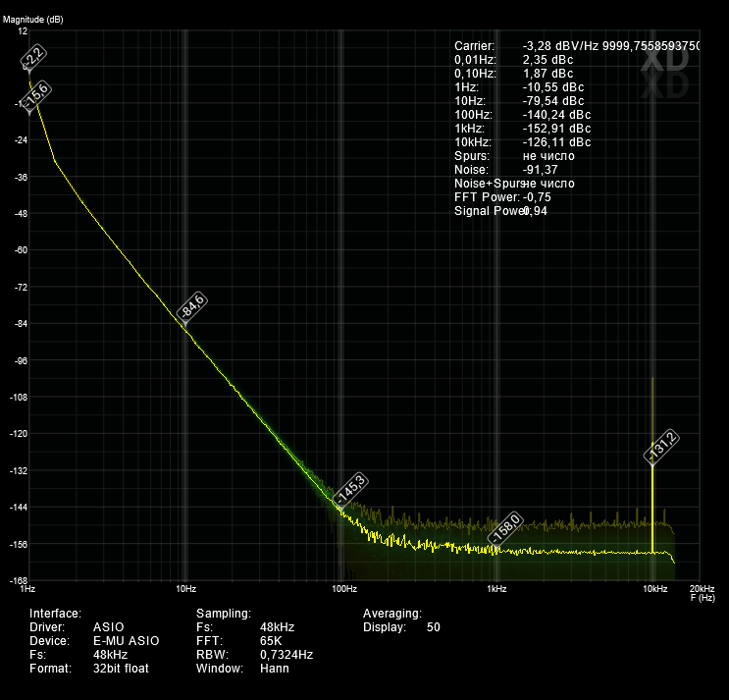
Task: Click the 100Hz x-axis tick label
Action: [344, 589]
